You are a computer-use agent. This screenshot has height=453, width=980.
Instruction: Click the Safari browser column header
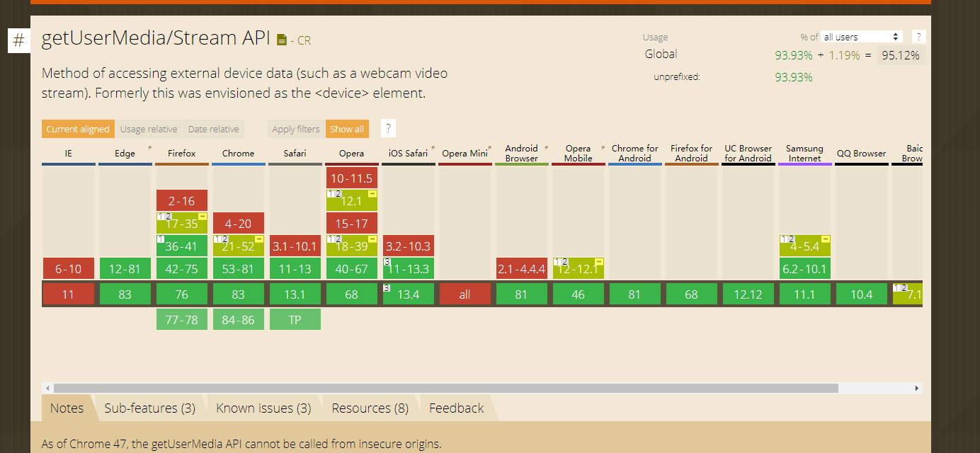tap(295, 154)
